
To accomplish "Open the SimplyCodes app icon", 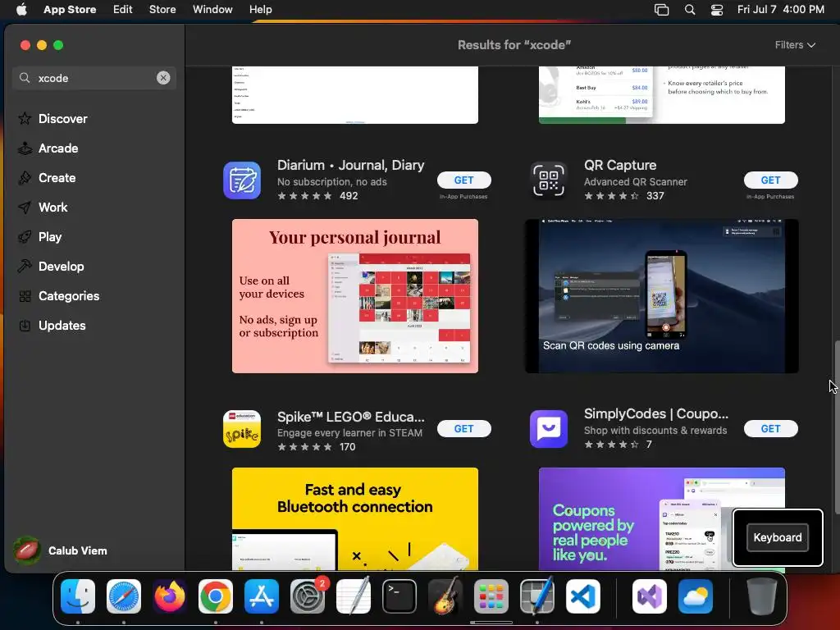I will 549,429.
